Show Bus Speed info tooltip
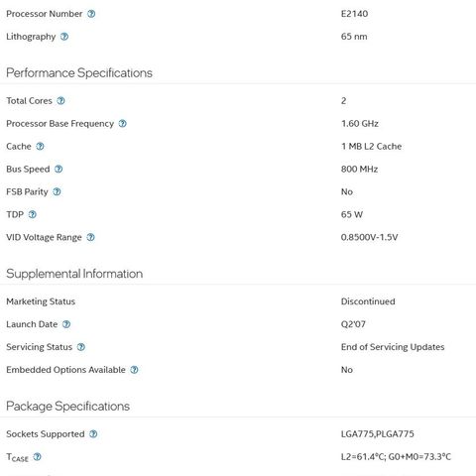This screenshot has height=476, width=476. (x=59, y=169)
